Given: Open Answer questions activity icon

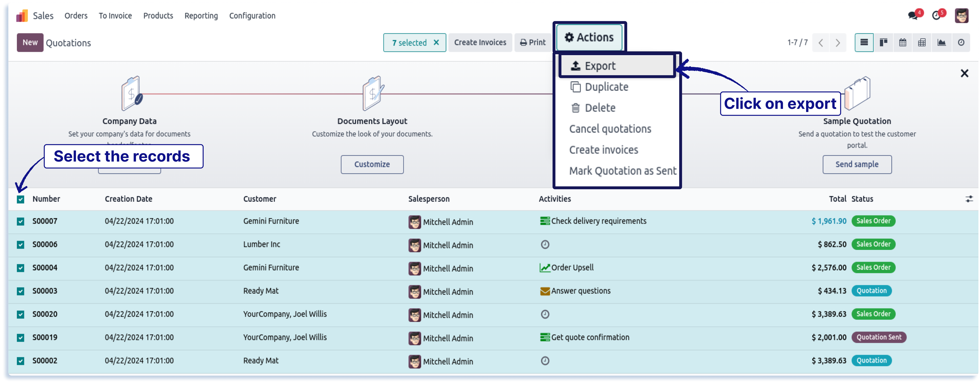Looking at the screenshot, I should point(545,291).
